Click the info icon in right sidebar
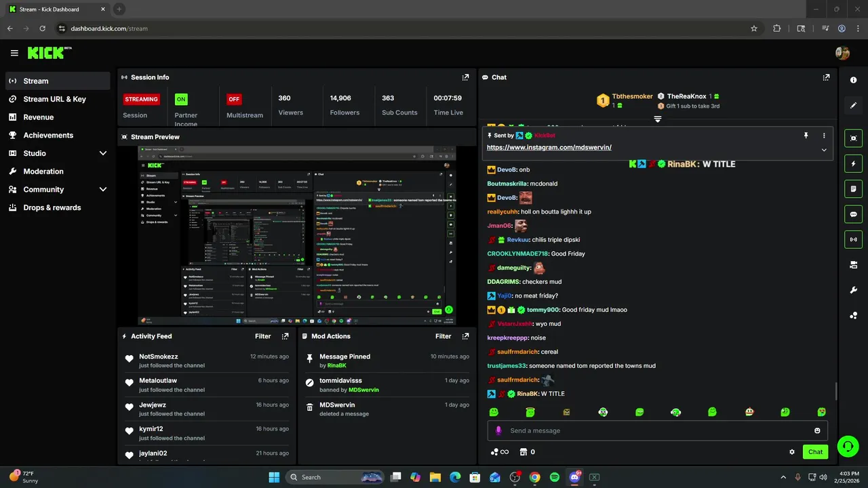Viewport: 868px width, 488px height. point(853,80)
